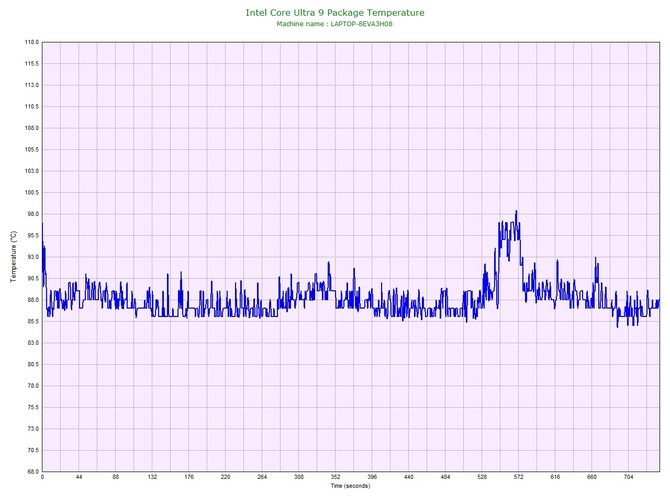
Task: Click the 528 x-axis time label
Action: [482, 477]
